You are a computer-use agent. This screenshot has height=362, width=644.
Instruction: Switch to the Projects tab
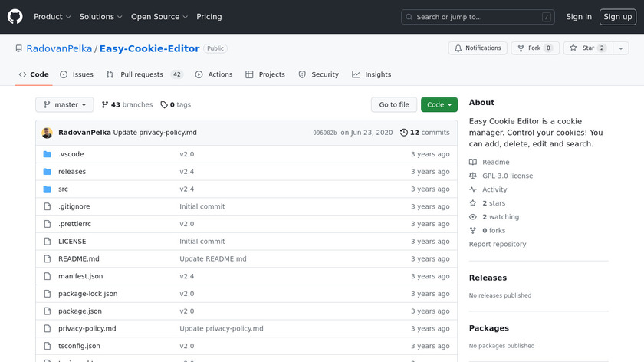265,74
